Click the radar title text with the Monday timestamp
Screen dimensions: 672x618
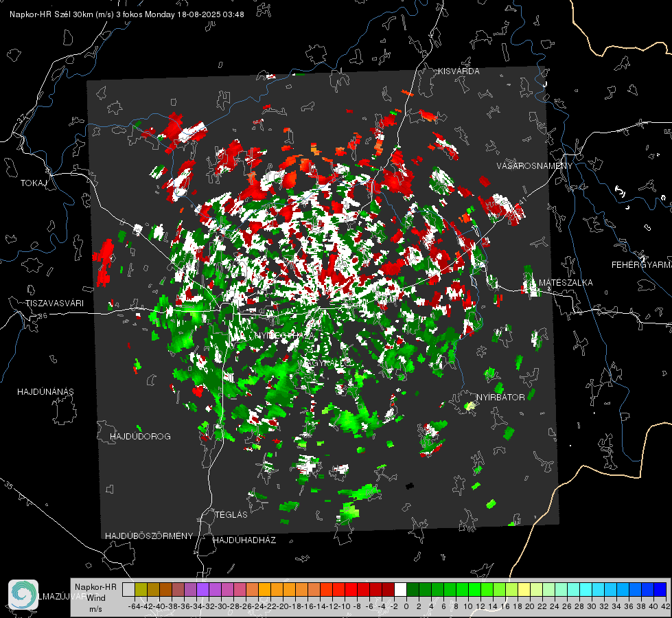pyautogui.click(x=127, y=14)
